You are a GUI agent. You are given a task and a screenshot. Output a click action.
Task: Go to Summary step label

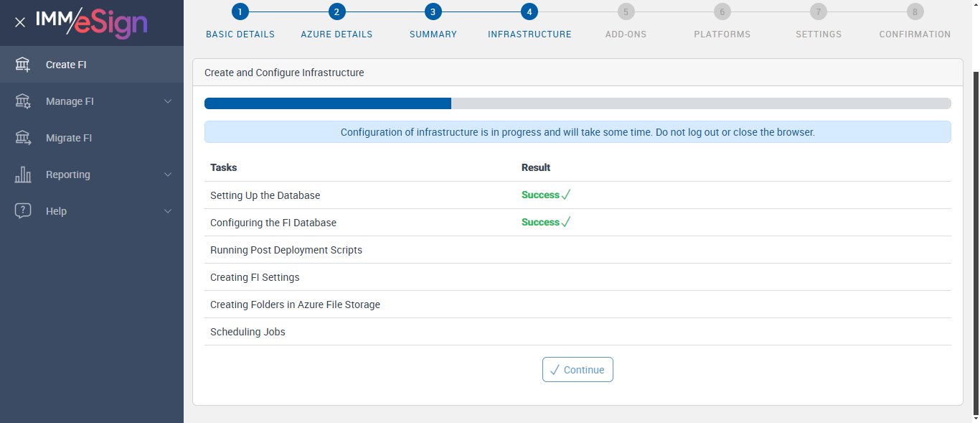pos(433,34)
